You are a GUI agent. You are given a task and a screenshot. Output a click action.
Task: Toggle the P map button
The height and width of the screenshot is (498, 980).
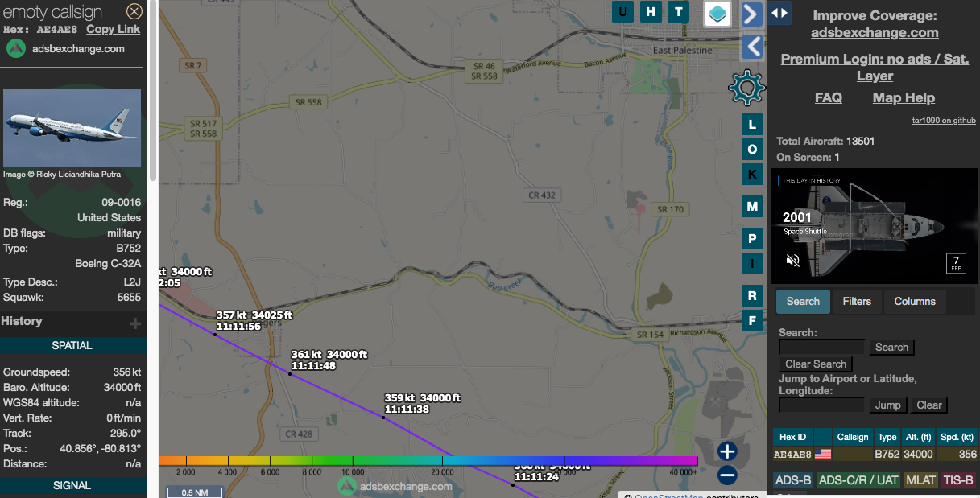pyautogui.click(x=752, y=239)
